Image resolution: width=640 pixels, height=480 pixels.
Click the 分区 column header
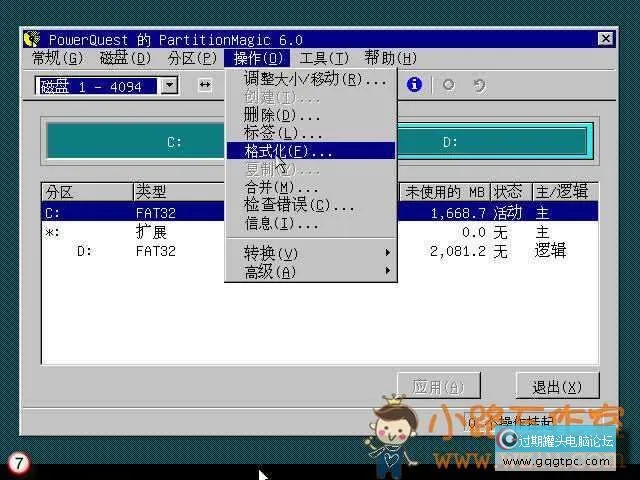[x=87, y=191]
